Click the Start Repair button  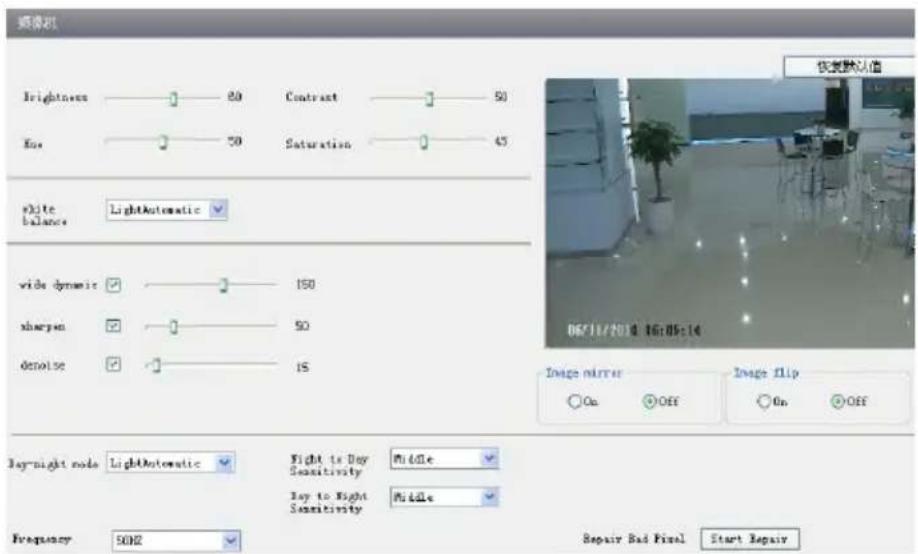(x=749, y=539)
